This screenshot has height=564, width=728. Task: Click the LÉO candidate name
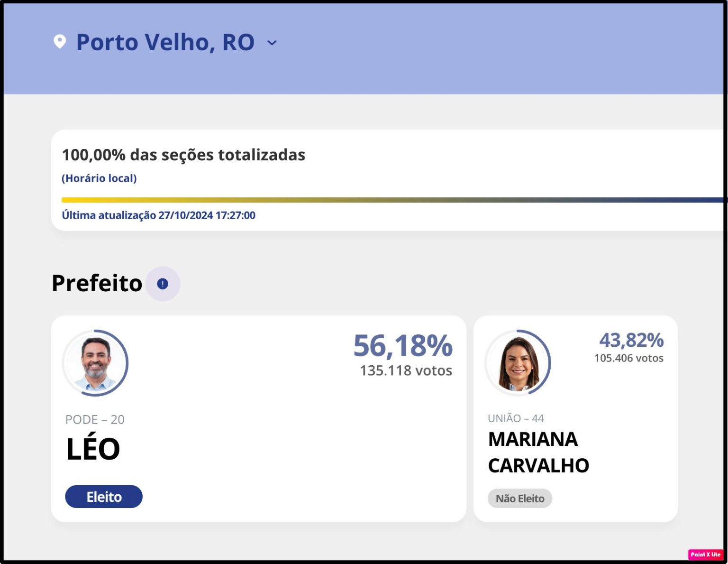[93, 449]
